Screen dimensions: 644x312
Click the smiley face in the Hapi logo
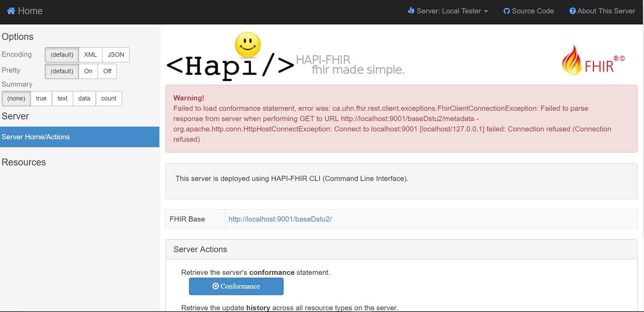point(247,45)
